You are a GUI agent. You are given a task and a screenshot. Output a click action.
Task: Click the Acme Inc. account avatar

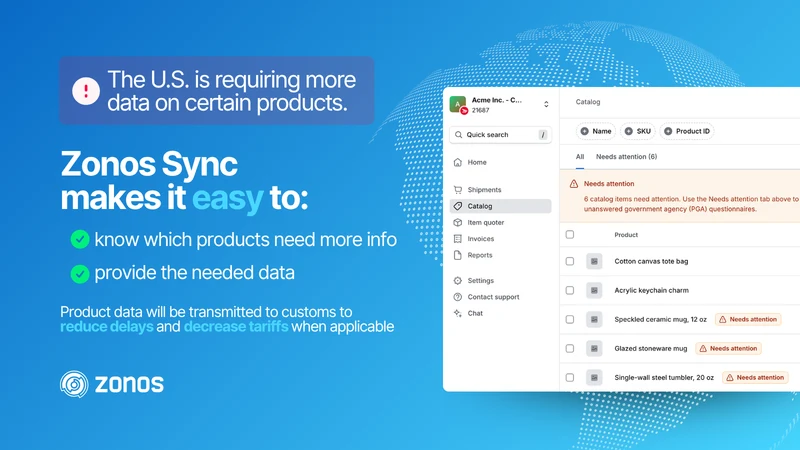[458, 105]
